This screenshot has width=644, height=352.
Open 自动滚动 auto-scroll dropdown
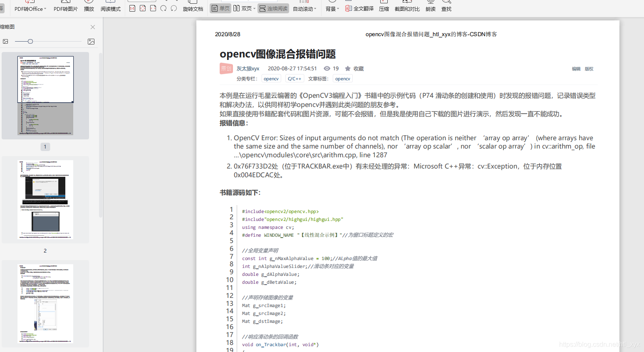click(305, 9)
